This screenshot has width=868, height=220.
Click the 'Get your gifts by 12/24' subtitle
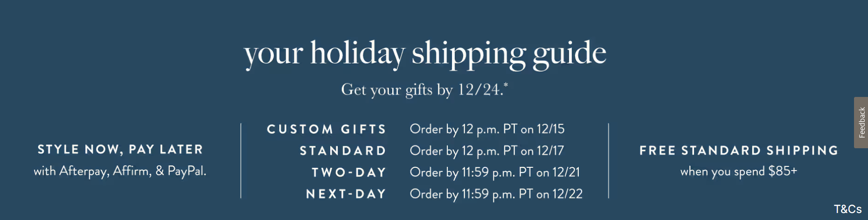pyautogui.click(x=422, y=89)
